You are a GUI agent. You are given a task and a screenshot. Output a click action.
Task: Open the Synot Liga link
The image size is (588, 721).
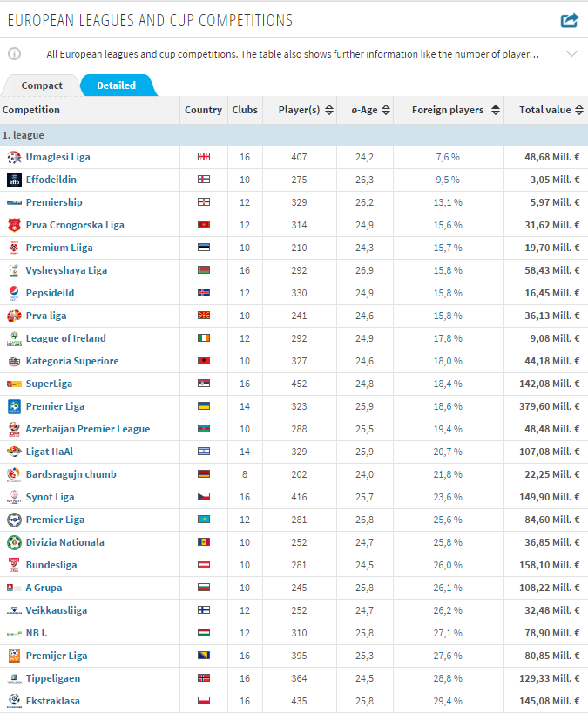[50, 497]
